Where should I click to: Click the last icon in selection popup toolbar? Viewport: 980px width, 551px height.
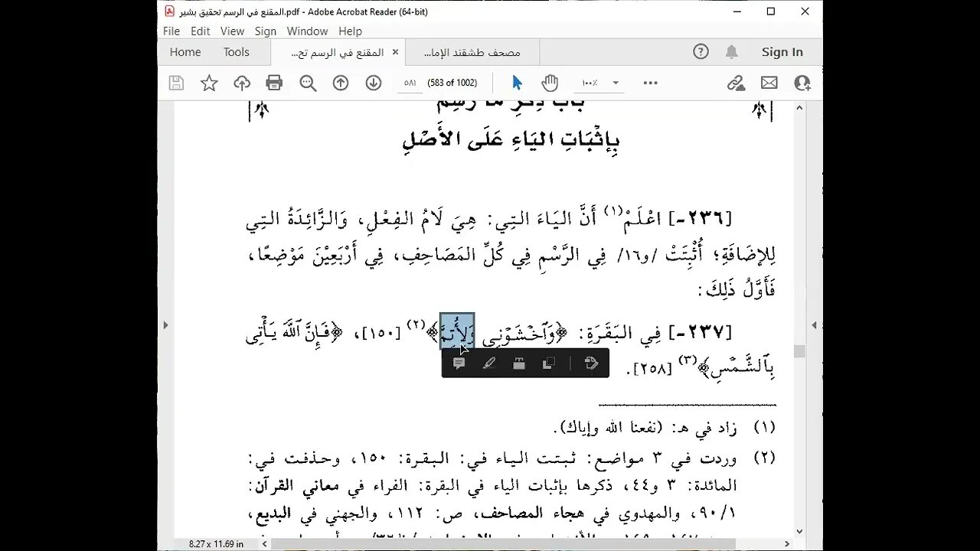(591, 364)
